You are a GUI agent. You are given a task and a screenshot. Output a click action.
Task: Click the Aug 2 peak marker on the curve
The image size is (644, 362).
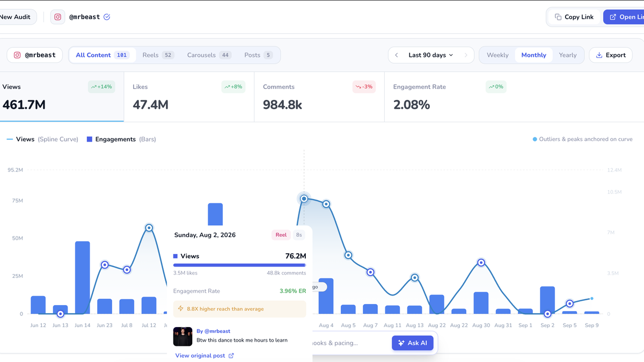tap(304, 199)
